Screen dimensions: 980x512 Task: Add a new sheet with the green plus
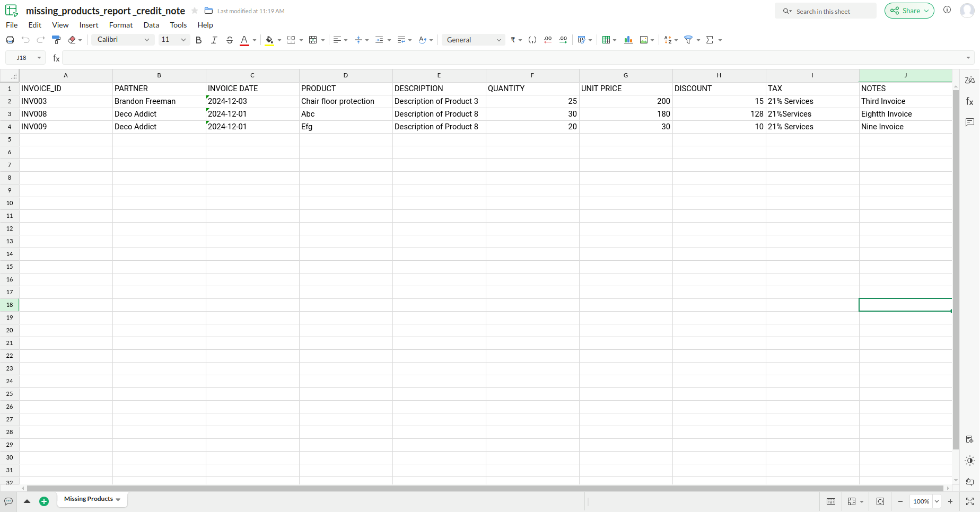click(44, 501)
